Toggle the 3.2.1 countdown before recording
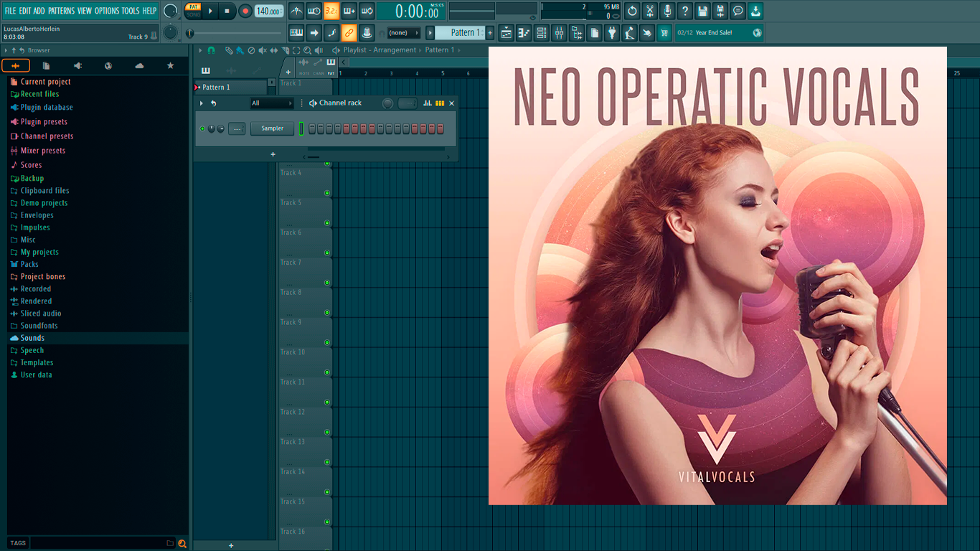 click(x=331, y=11)
